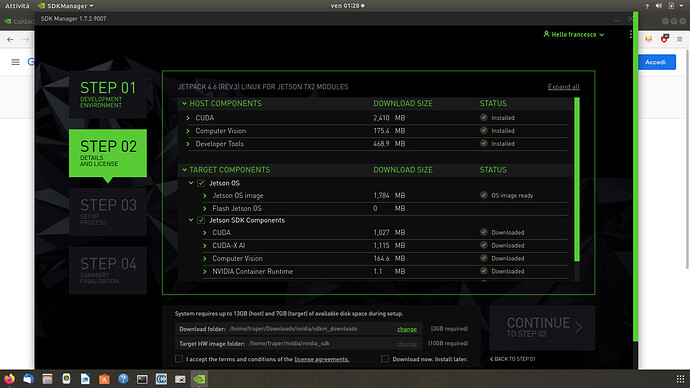
Task: Select Step 03 Setup Process
Action: tap(108, 212)
